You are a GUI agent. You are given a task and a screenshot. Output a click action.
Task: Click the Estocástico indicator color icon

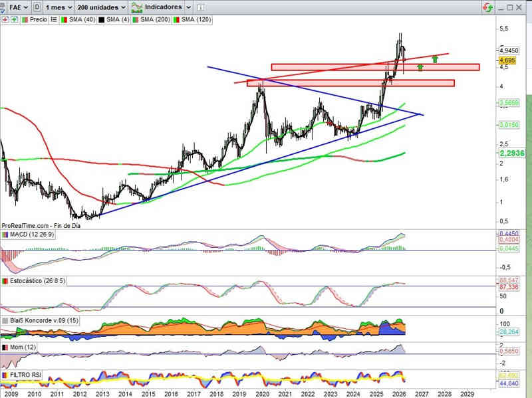click(5, 282)
